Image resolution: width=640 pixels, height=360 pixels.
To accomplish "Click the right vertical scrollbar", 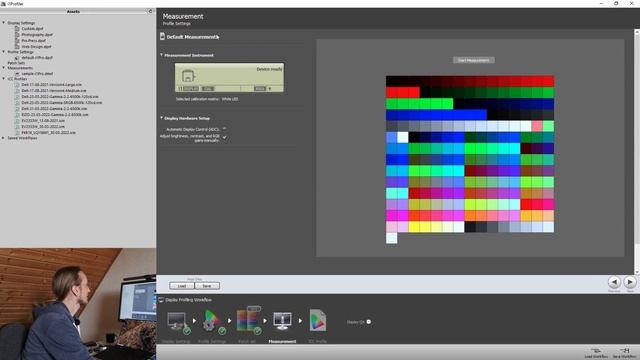I will click(x=637, y=152).
